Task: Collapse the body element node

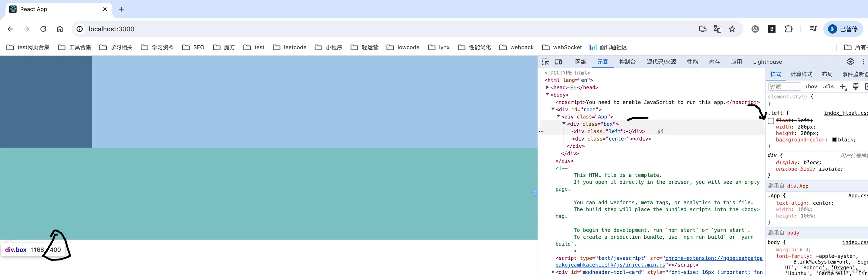Action: (547, 95)
